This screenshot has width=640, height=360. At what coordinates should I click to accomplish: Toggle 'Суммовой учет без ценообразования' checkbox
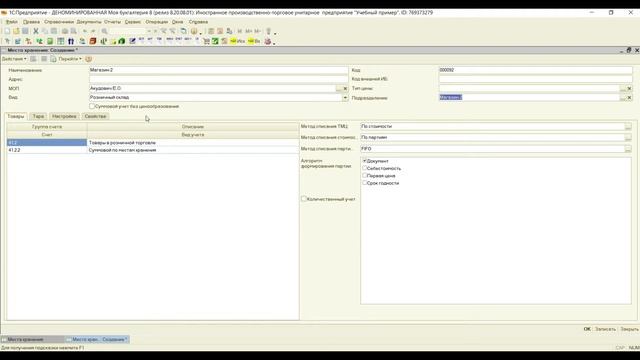tap(92, 106)
